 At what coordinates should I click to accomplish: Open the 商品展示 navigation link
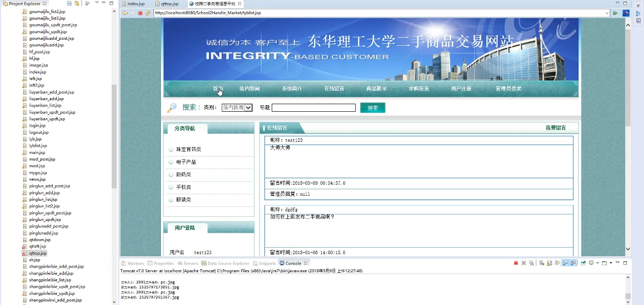coord(376,89)
